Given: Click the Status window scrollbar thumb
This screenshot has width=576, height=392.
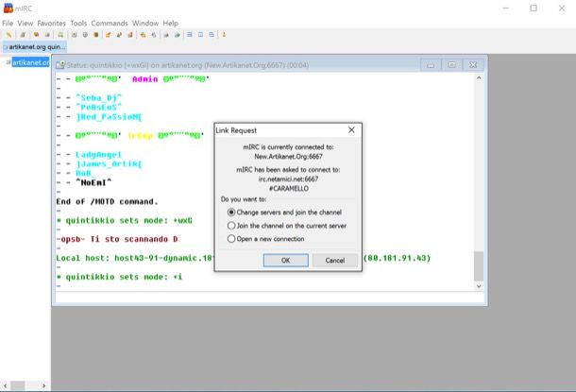Looking at the screenshot, I should [x=479, y=266].
